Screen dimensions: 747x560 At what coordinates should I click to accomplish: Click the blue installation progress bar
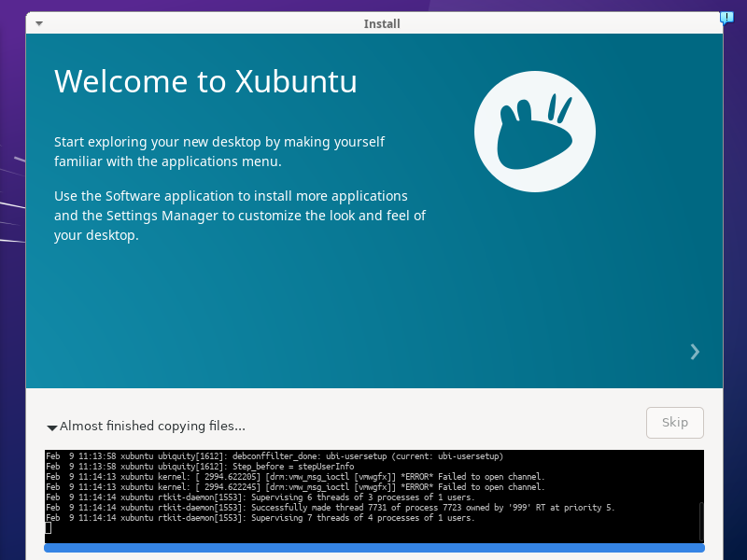[374, 548]
